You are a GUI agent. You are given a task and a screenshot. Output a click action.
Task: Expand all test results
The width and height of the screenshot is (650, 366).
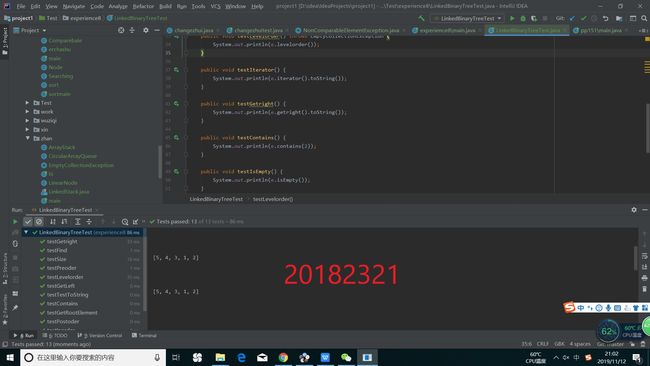(x=78, y=222)
